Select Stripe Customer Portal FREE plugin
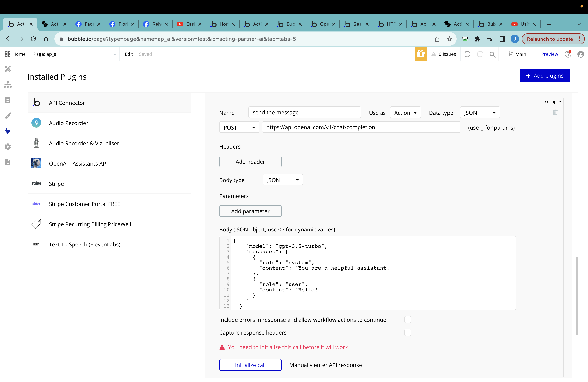The height and width of the screenshot is (382, 588). (109, 204)
